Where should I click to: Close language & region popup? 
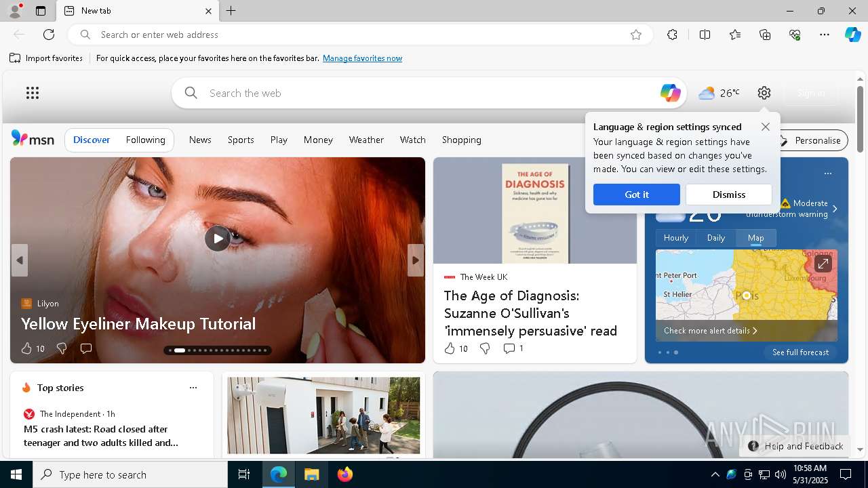[x=766, y=127]
